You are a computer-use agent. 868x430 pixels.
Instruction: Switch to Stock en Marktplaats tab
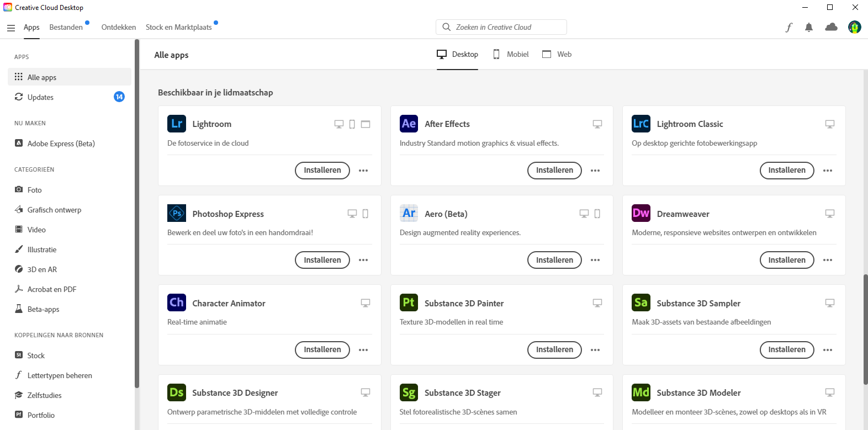(x=179, y=27)
